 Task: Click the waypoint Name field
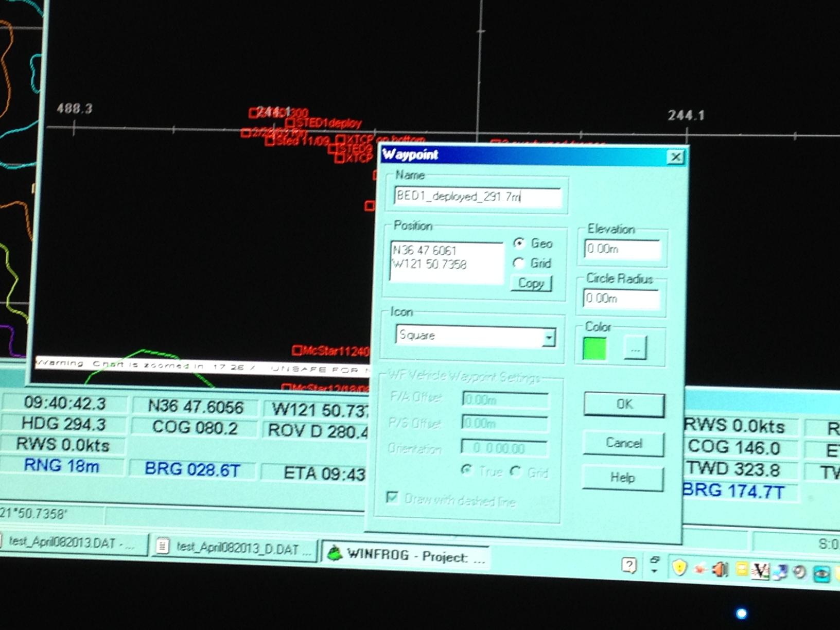pos(477,197)
